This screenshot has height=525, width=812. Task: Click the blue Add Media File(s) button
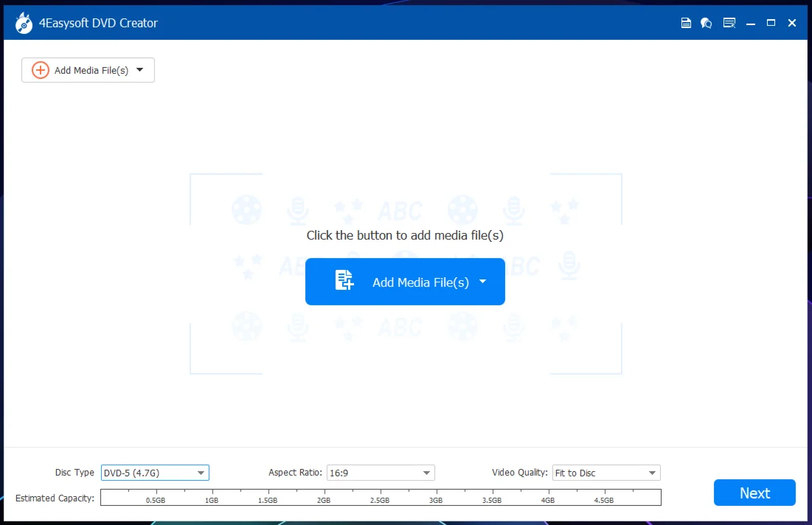[x=405, y=282]
